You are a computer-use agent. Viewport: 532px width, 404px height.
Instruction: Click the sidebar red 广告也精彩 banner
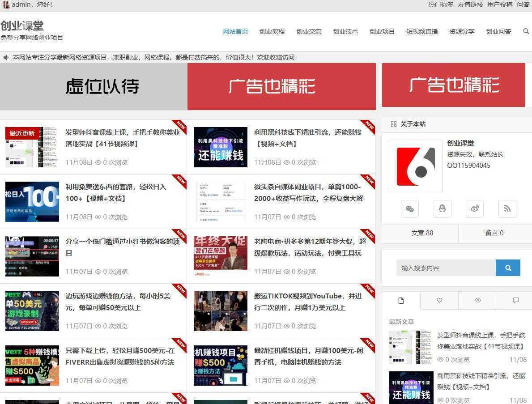tap(454, 85)
